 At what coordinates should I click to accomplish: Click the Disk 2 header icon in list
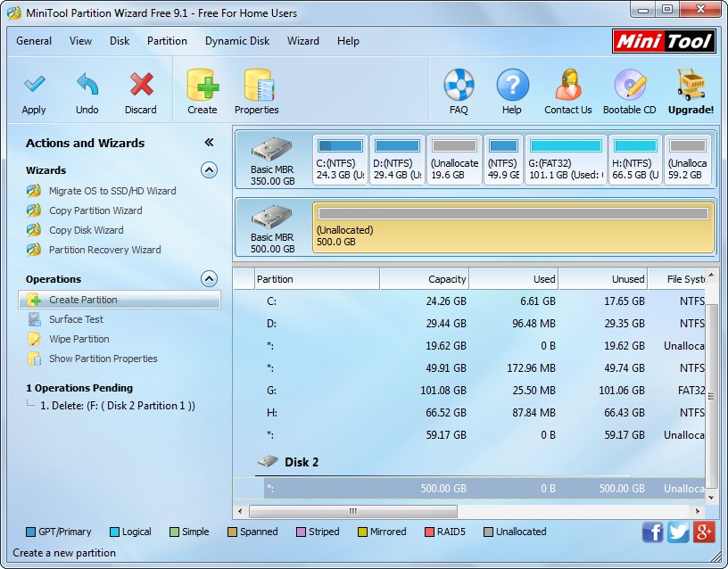268,461
